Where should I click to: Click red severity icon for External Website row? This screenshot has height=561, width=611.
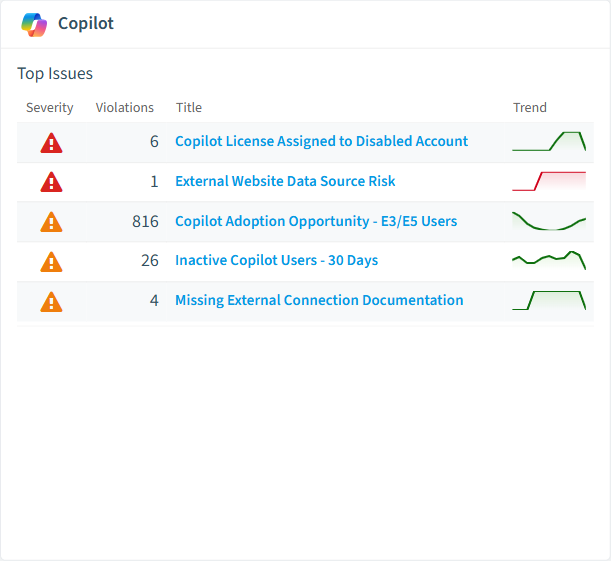click(51, 182)
